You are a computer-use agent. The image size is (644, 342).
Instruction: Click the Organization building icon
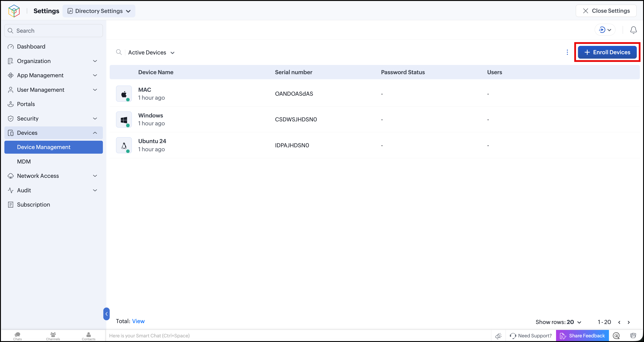click(x=11, y=61)
